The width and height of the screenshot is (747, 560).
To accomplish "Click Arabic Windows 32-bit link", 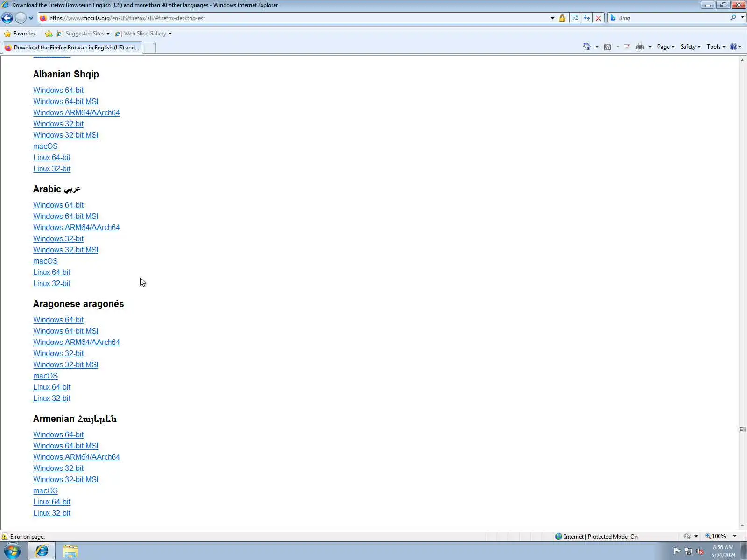I will click(x=58, y=239).
